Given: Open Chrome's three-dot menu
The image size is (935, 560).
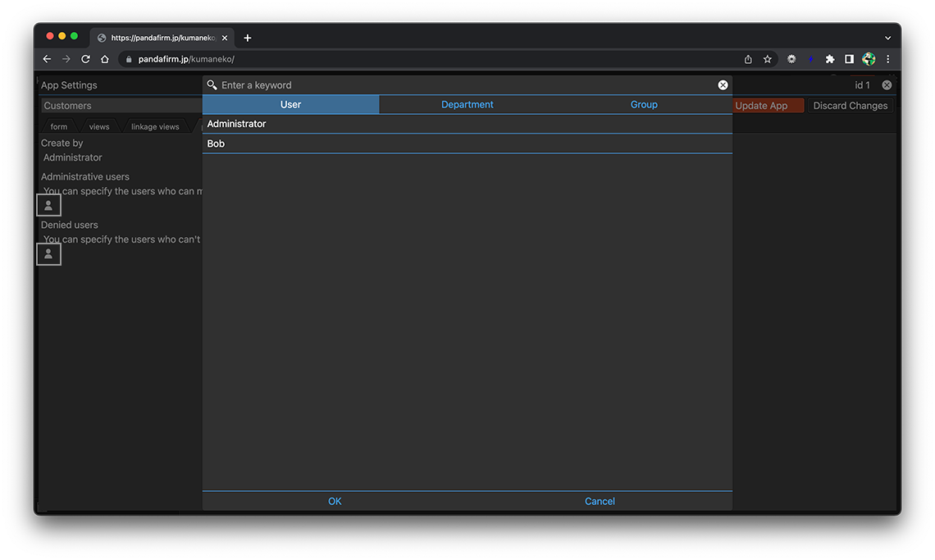Looking at the screenshot, I should [887, 59].
